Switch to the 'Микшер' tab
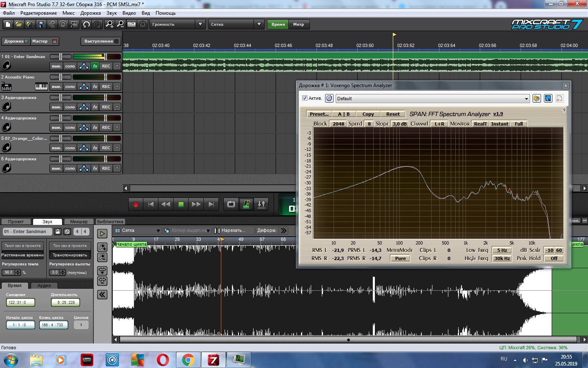Viewport: 588px width, 368px height. [x=79, y=222]
